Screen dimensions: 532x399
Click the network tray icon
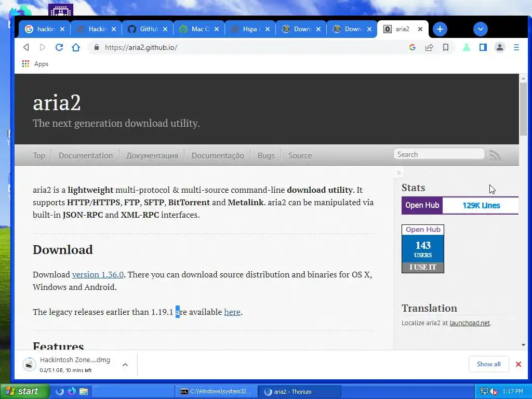pyautogui.click(x=484, y=392)
